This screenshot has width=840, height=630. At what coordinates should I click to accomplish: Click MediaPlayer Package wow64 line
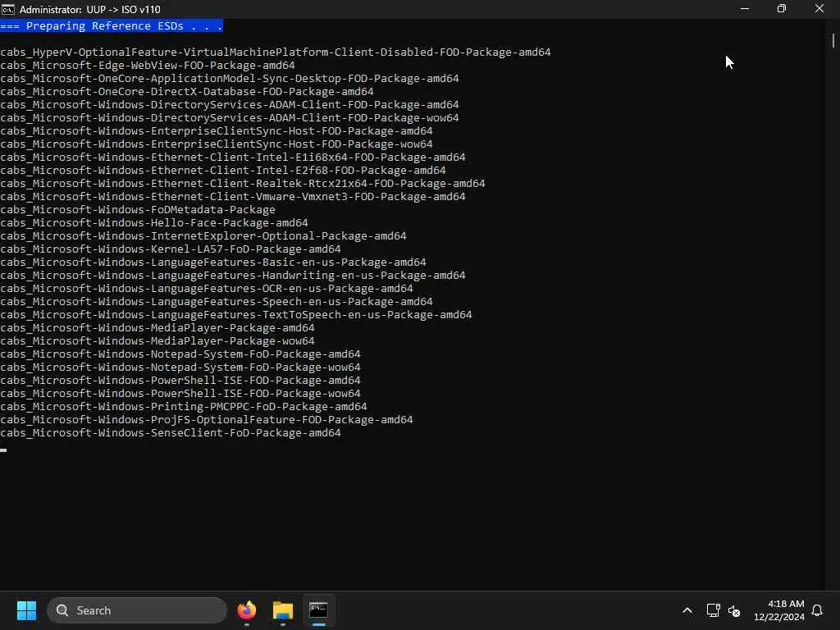(x=157, y=340)
